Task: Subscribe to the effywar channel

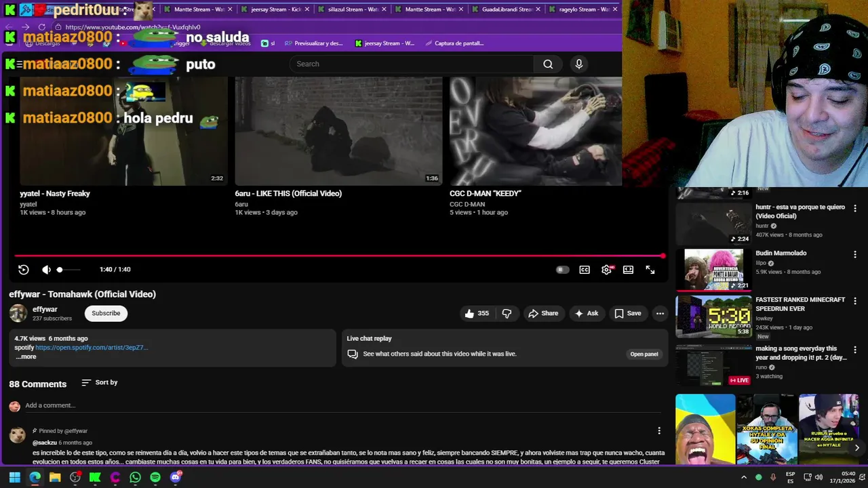Action: (x=106, y=313)
